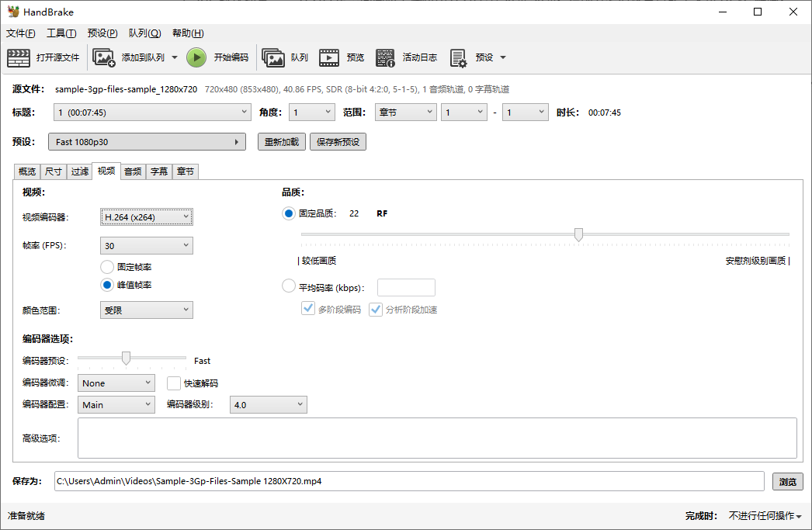Open the Angle (角度) dropdown
The image size is (812, 530).
coord(312,113)
